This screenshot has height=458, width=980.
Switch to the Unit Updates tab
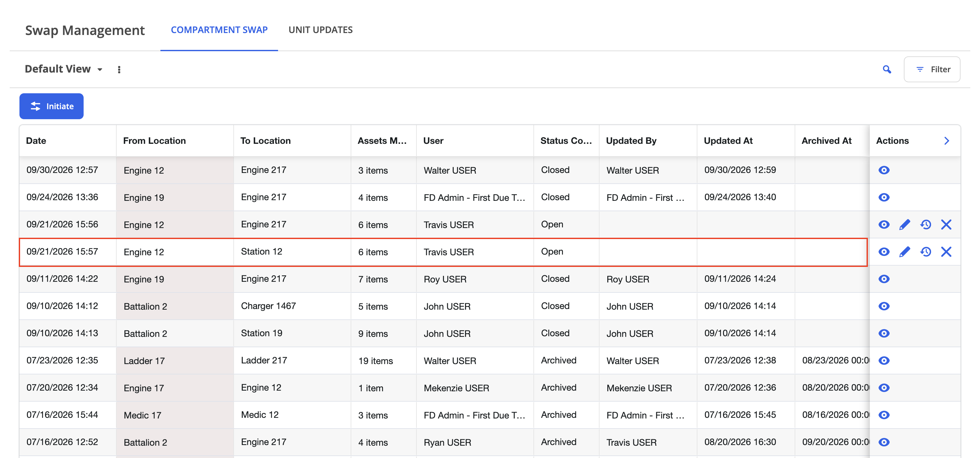point(321,30)
